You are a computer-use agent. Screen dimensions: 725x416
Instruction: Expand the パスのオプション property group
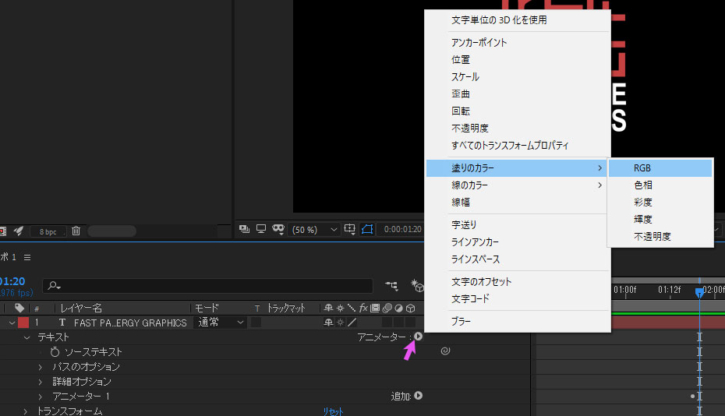point(41,367)
